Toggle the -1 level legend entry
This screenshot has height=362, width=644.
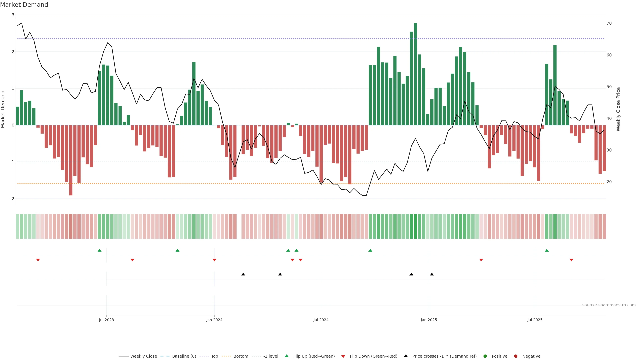tap(271, 356)
